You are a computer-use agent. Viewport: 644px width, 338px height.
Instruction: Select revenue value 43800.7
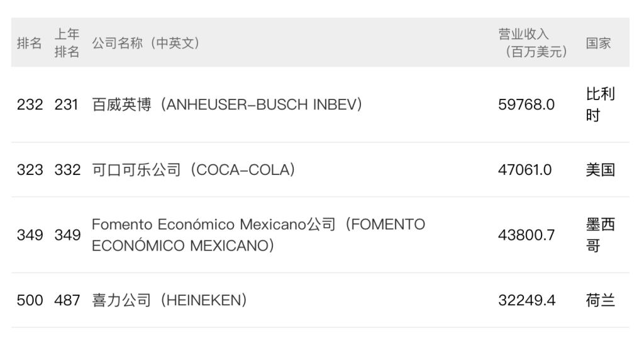tap(526, 235)
